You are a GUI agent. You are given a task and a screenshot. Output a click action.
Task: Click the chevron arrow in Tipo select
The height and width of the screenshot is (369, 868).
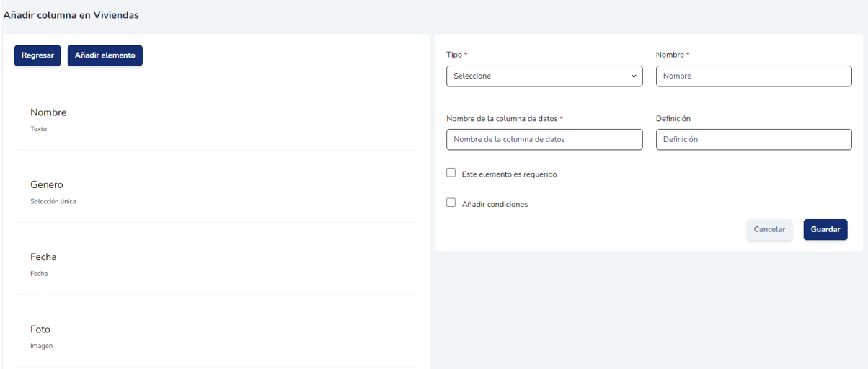tap(634, 76)
